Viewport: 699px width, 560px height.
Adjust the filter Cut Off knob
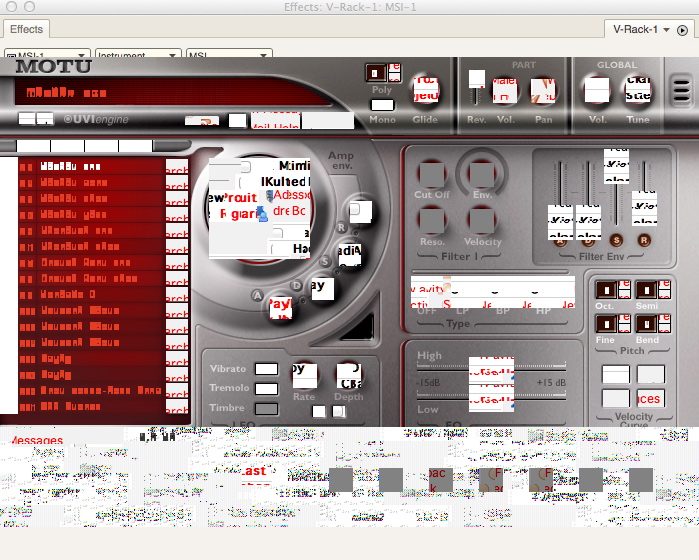pyautogui.click(x=431, y=174)
